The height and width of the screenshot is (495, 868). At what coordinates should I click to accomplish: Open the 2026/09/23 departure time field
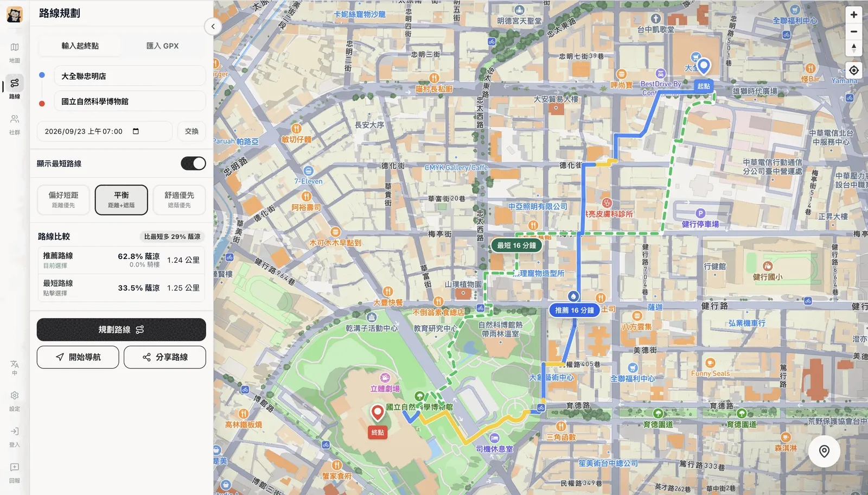[x=105, y=131]
